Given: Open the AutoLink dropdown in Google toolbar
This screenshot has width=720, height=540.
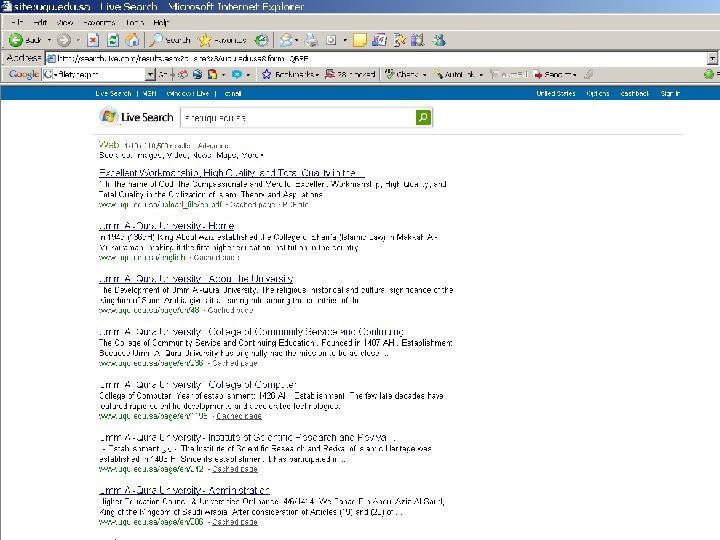Looking at the screenshot, I should (x=458, y=74).
